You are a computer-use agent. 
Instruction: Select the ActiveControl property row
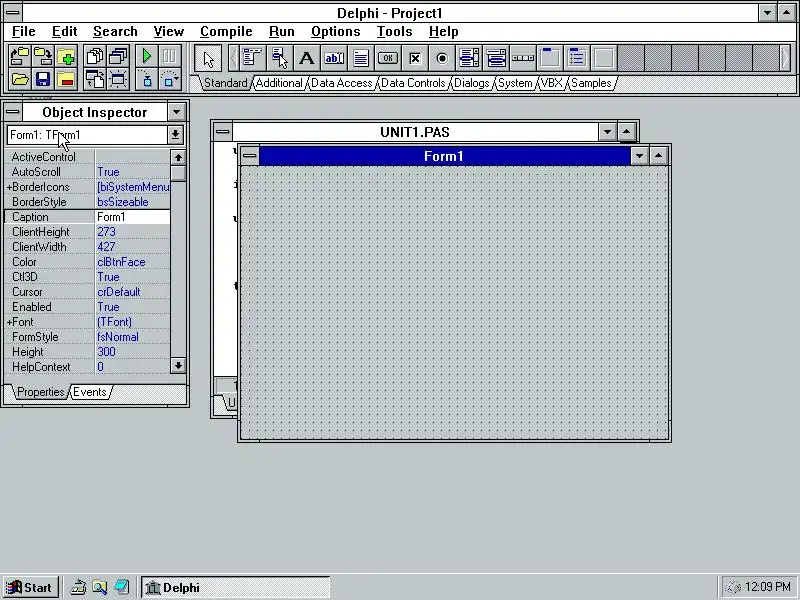click(87, 157)
